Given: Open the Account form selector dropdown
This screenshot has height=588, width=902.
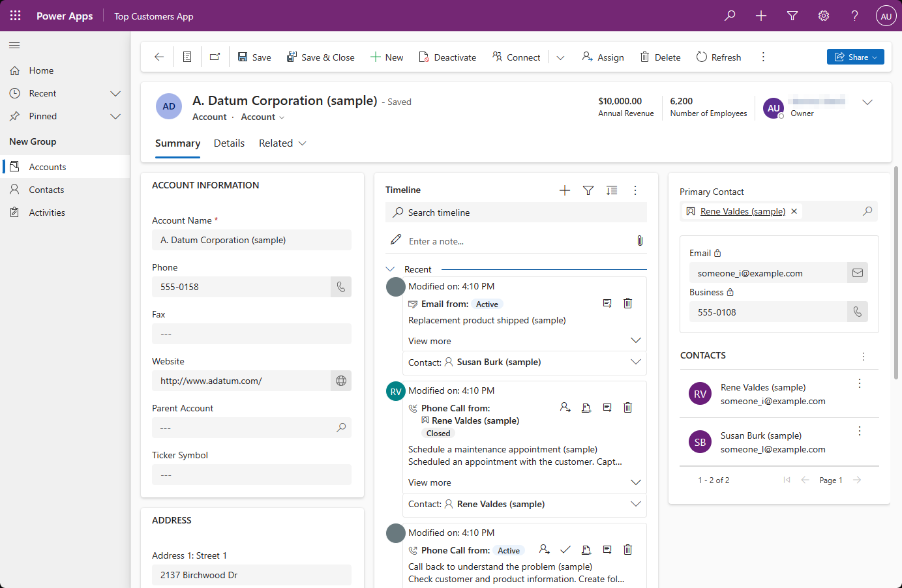Looking at the screenshot, I should tap(263, 117).
